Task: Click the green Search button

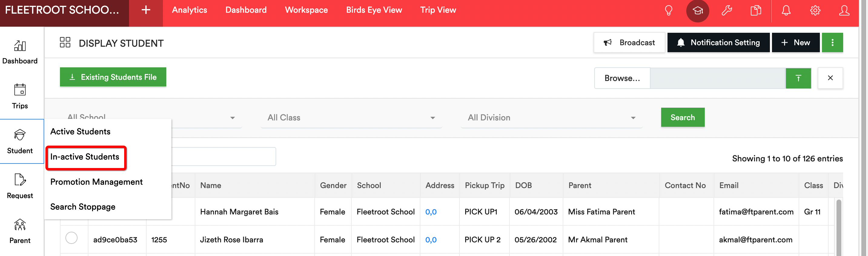Action: (682, 117)
